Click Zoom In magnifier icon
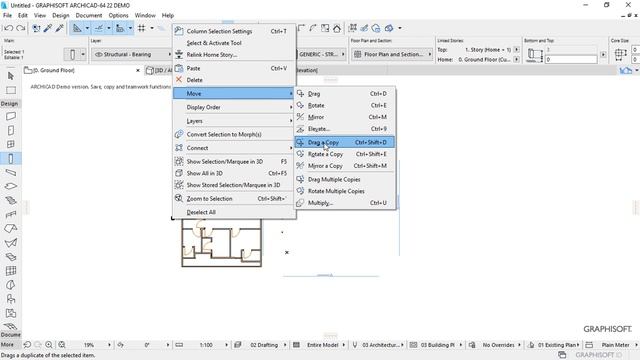 [x=49, y=345]
